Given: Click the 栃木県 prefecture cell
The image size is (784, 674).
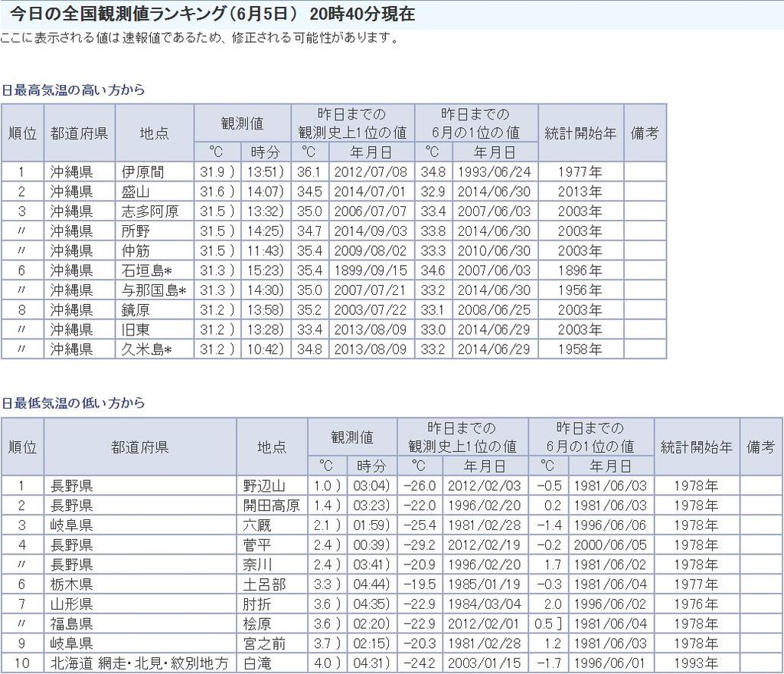Looking at the screenshot, I should pos(72,584).
